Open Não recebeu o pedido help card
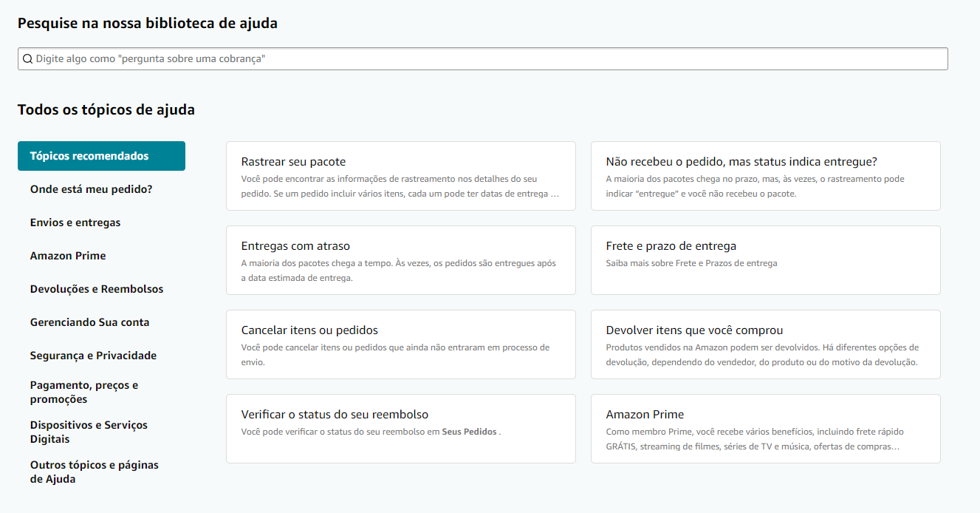 tap(766, 176)
